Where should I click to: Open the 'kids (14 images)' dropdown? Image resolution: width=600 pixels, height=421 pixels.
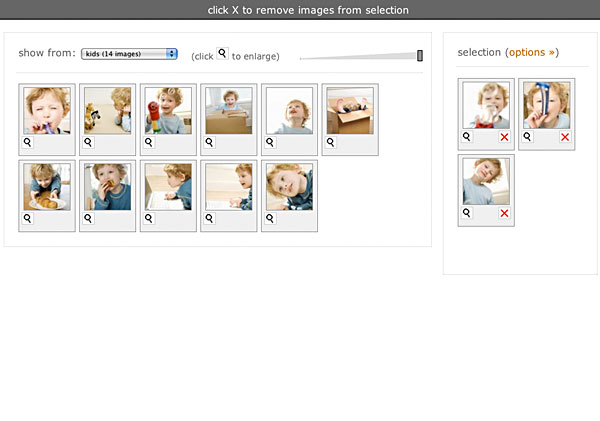pyautogui.click(x=130, y=54)
